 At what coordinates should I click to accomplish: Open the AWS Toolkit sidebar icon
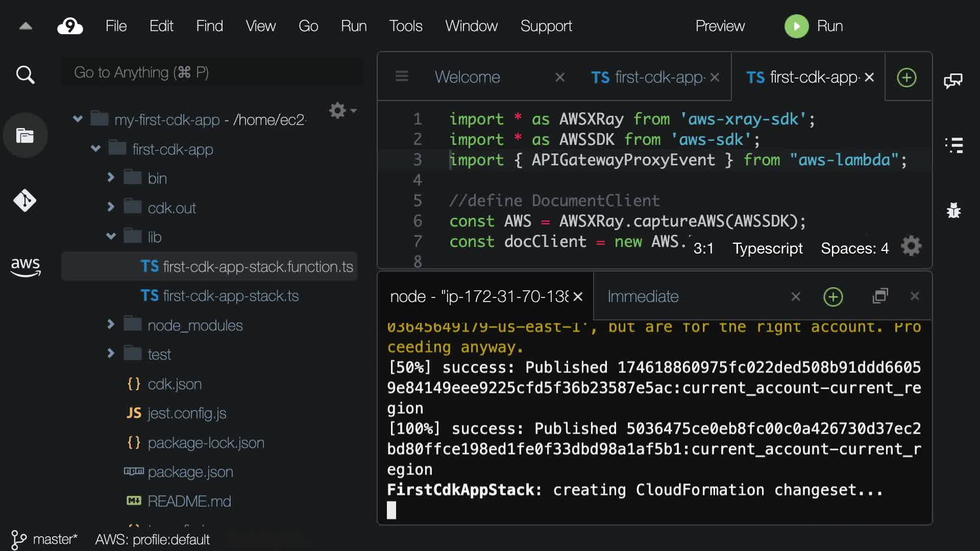25,266
